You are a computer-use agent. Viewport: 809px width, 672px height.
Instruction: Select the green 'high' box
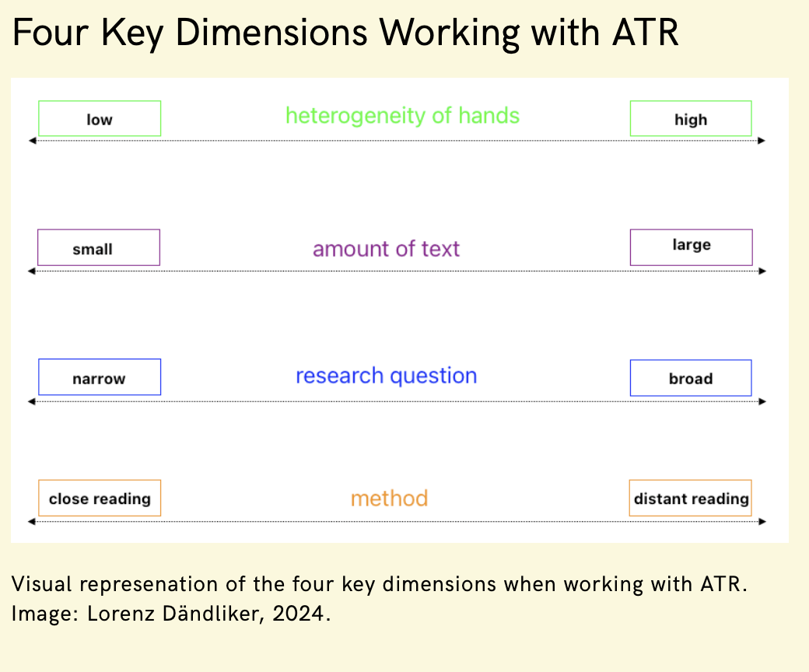(690, 119)
